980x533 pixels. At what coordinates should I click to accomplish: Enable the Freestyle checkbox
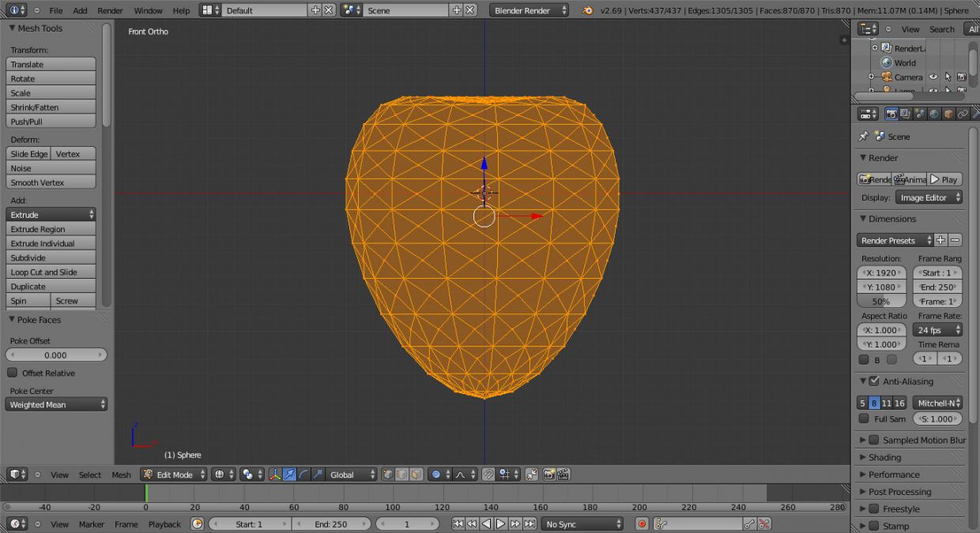tap(873, 509)
